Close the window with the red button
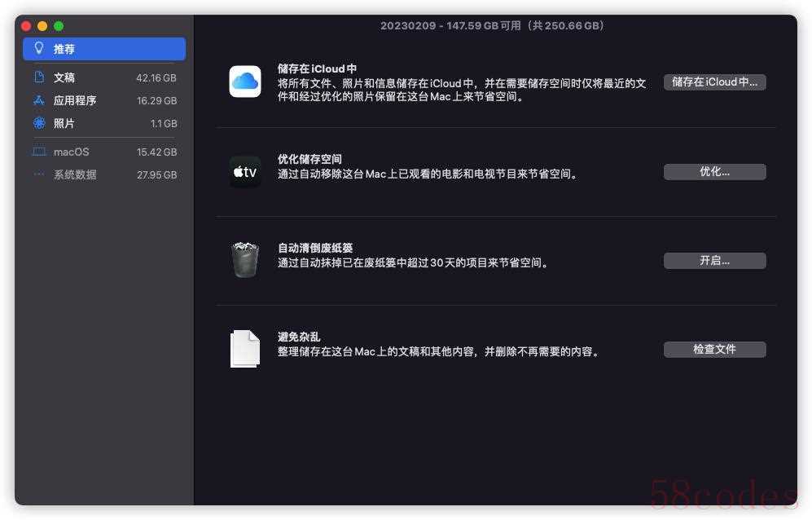The image size is (812, 520). pyautogui.click(x=26, y=26)
